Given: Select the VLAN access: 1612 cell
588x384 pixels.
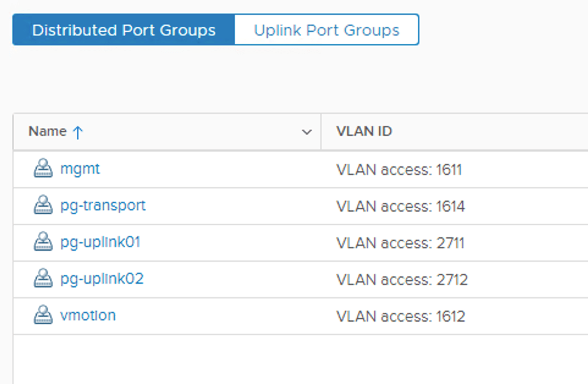Looking at the screenshot, I should coord(400,316).
